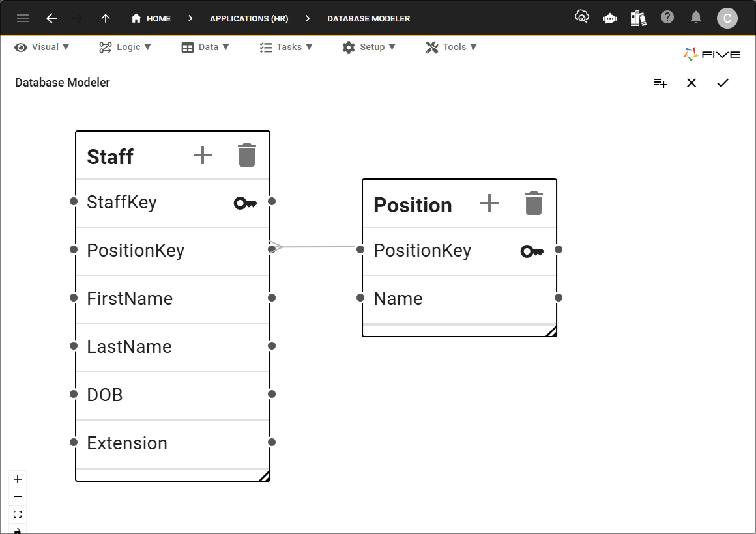Add a field to the Position table

click(x=489, y=203)
